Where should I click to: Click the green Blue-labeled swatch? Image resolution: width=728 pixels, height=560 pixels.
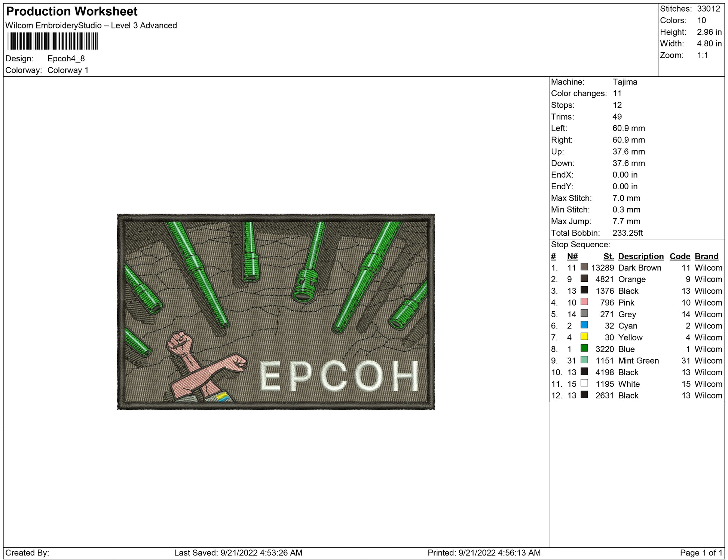(x=584, y=348)
